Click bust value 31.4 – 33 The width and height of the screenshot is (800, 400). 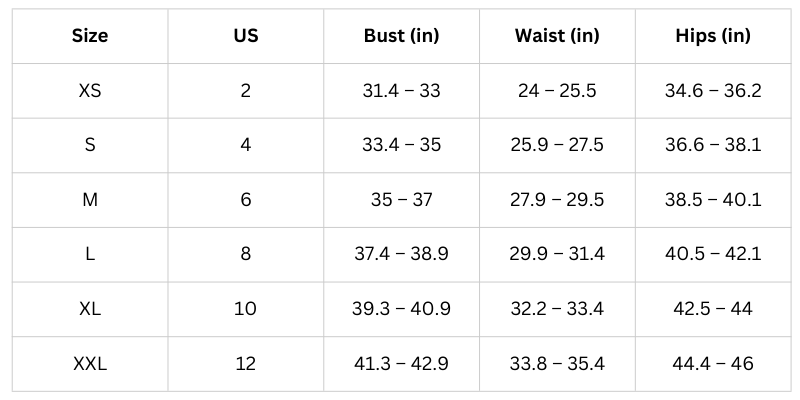click(x=401, y=91)
